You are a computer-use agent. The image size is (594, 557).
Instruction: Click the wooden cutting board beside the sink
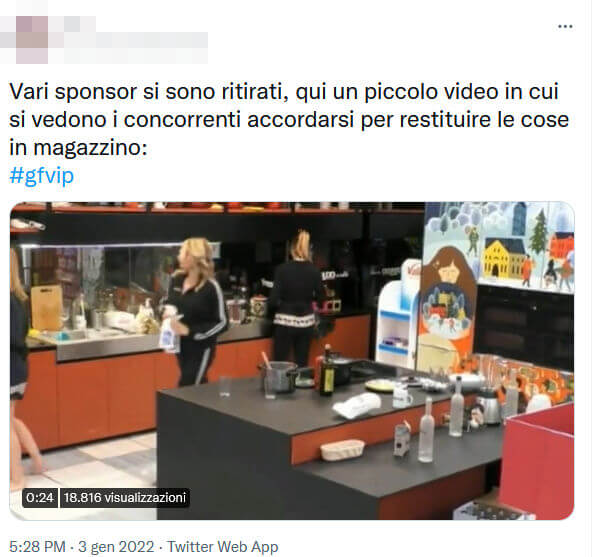[47, 307]
